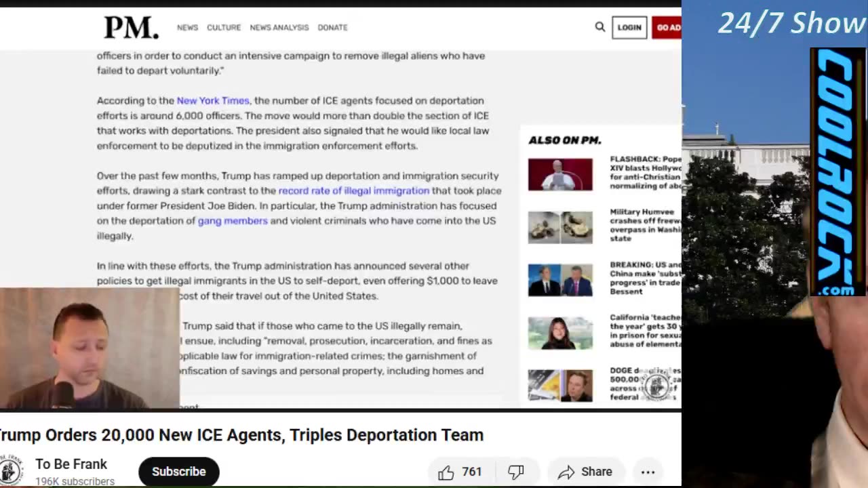868x488 pixels.
Task: Open the Pope FLASHBACK article thumbnail
Action: [x=560, y=174]
